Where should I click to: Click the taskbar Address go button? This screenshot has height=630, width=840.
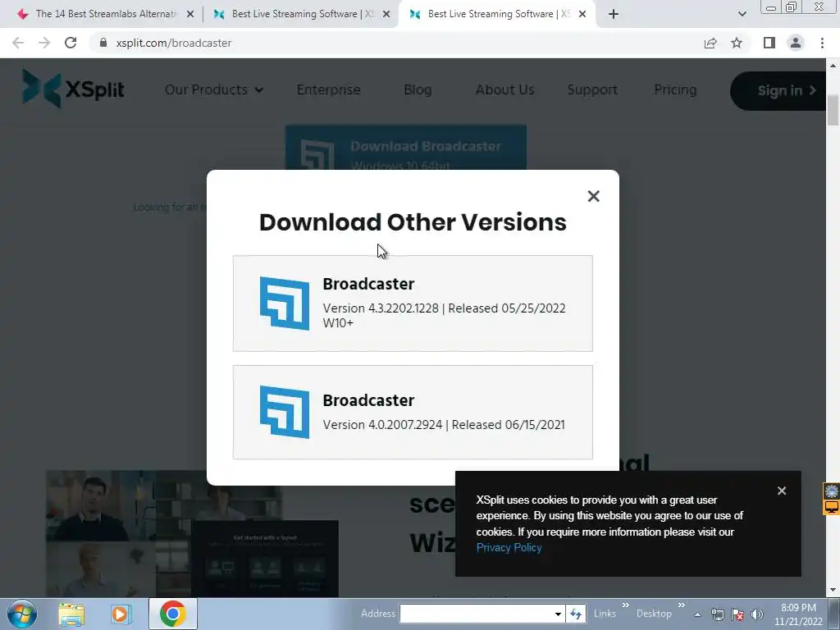(575, 614)
